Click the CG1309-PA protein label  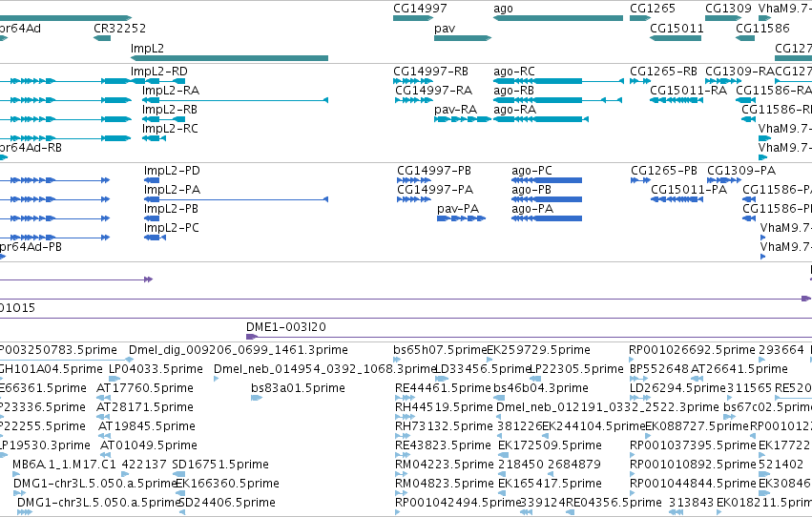[741, 171]
